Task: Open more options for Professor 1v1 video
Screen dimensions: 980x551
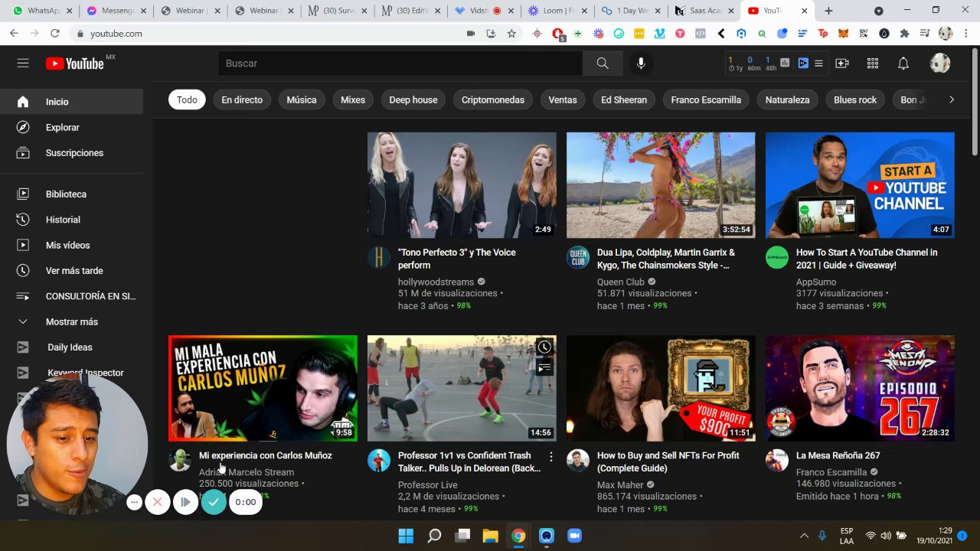Action: 550,456
